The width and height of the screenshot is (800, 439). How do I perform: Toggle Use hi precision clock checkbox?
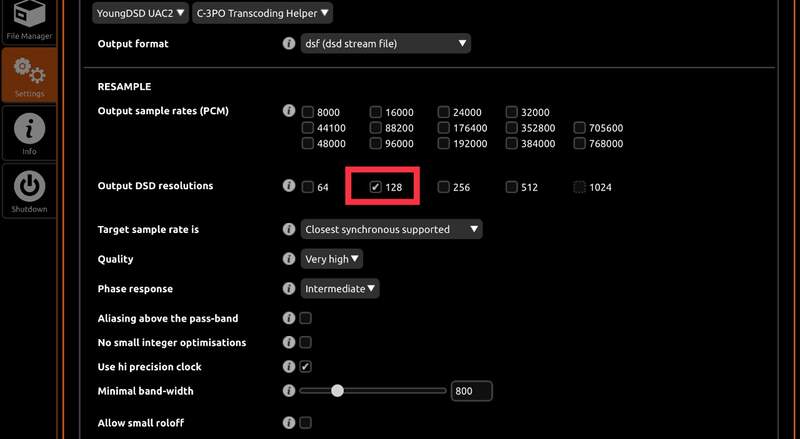point(306,367)
